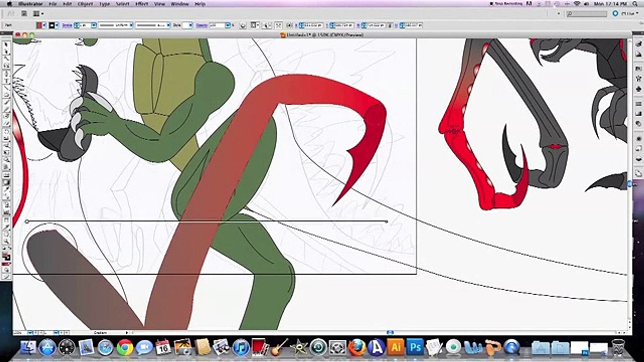Select the Zoom tool in the toolbox
644x362 pixels.
pos(7,241)
